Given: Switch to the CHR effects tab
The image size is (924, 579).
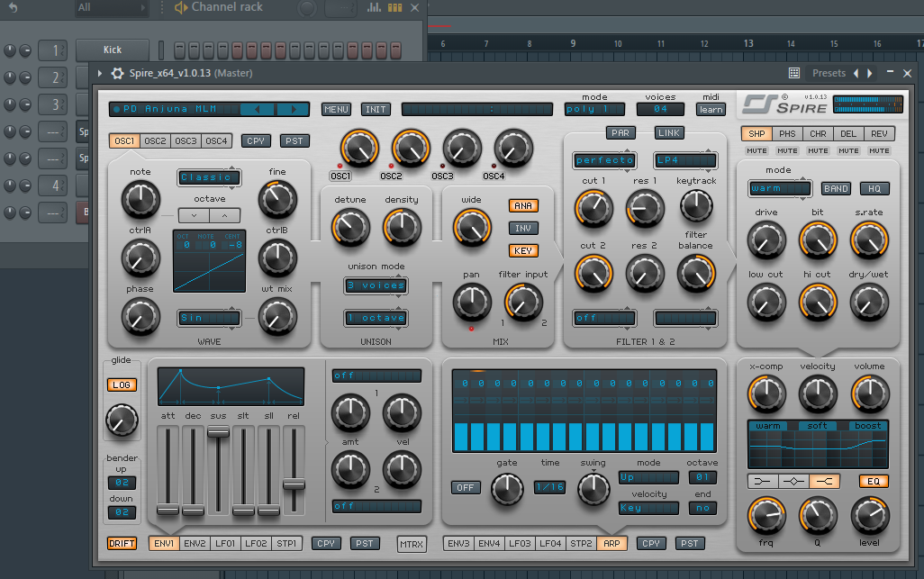Looking at the screenshot, I should [818, 133].
